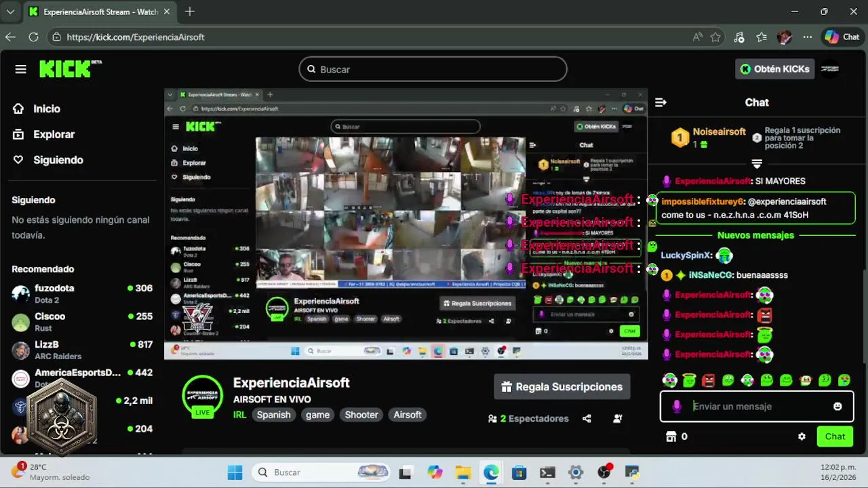The width and height of the screenshot is (868, 488).
Task: Open Task View on taskbar
Action: (x=405, y=472)
